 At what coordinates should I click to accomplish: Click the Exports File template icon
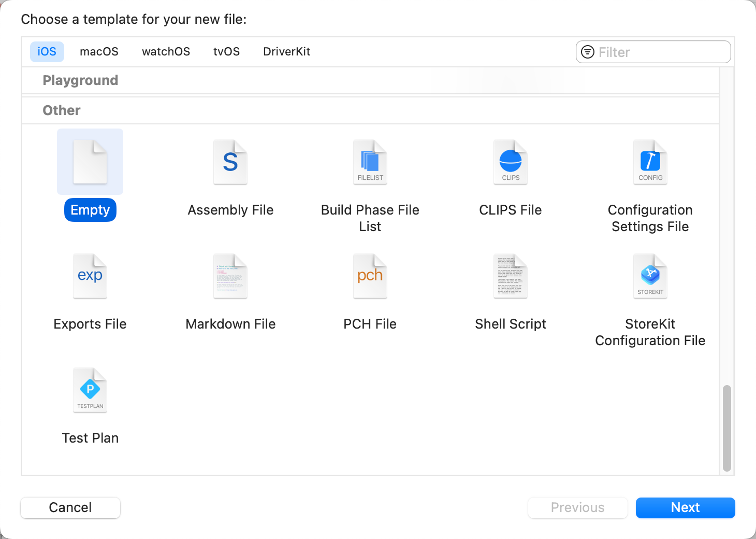tap(90, 276)
